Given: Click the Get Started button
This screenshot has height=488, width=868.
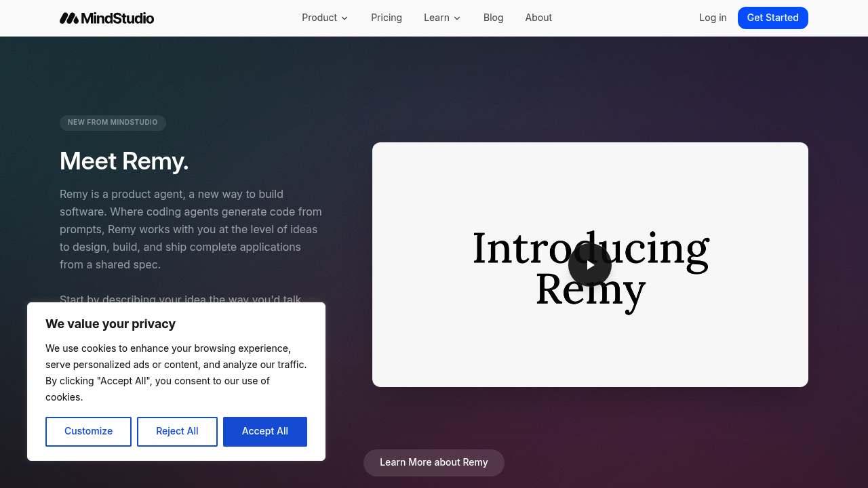Looking at the screenshot, I should pyautogui.click(x=773, y=18).
